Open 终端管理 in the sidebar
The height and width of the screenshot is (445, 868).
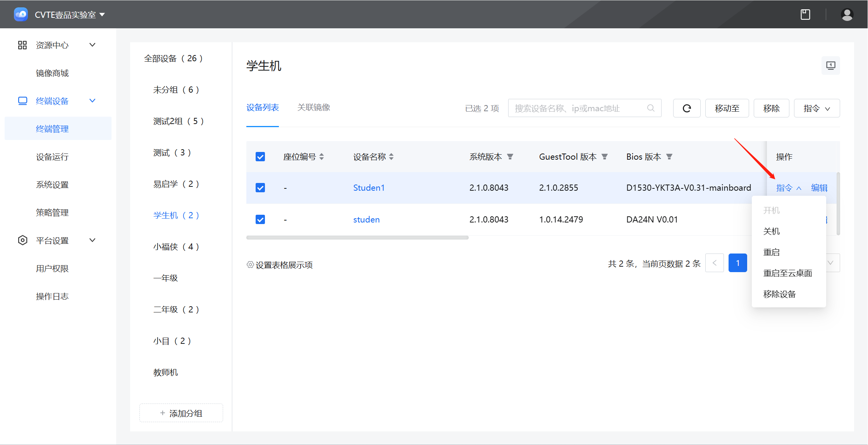[58, 128]
